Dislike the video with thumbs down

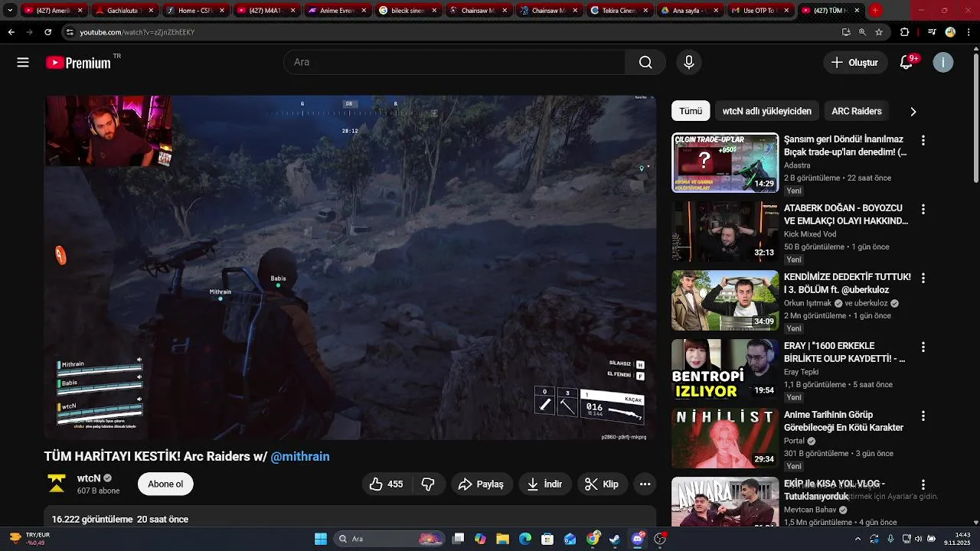[x=429, y=484]
